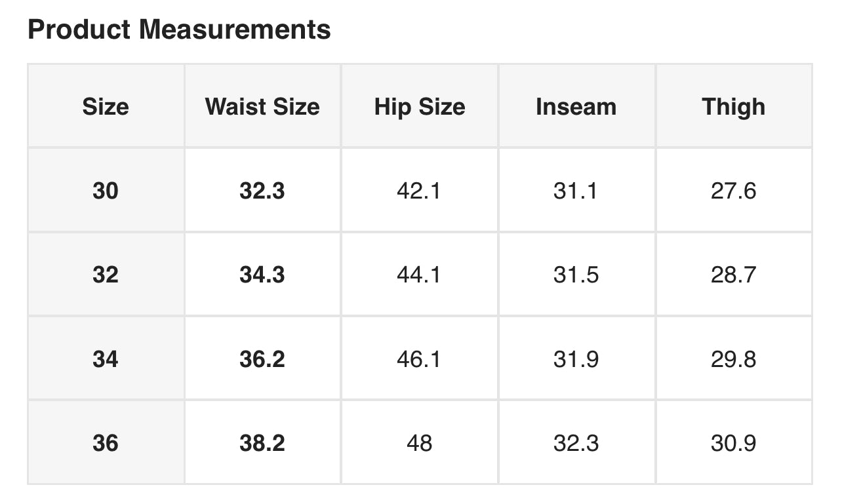Select inseam value 31.5

tap(576, 275)
